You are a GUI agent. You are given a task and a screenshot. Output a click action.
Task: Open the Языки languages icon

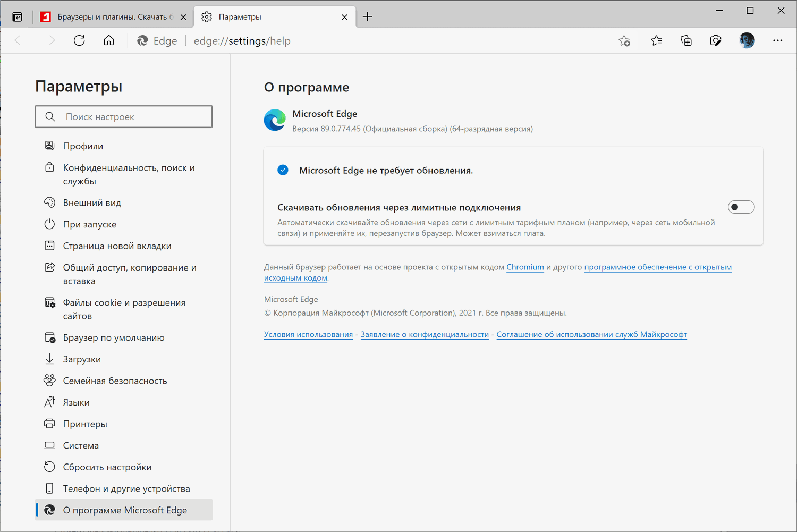coord(49,402)
